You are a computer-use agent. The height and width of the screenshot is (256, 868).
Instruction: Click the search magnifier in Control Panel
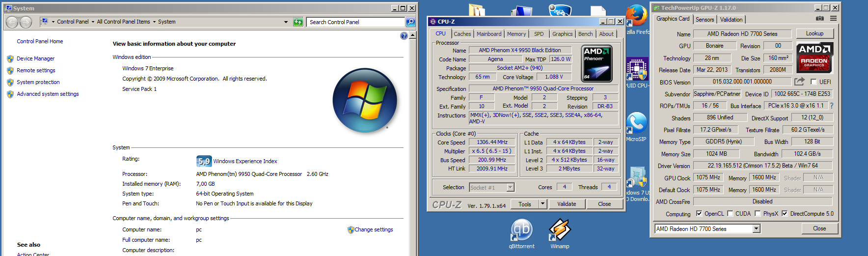pyautogui.click(x=410, y=22)
